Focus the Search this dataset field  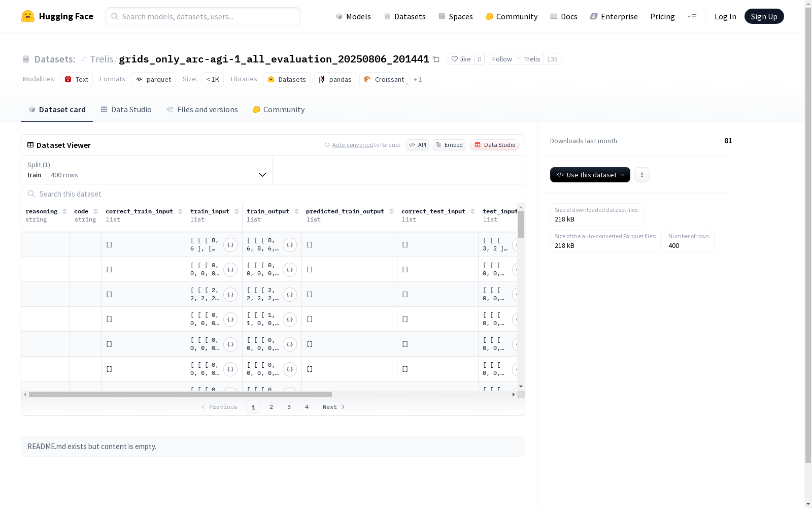[273, 194]
